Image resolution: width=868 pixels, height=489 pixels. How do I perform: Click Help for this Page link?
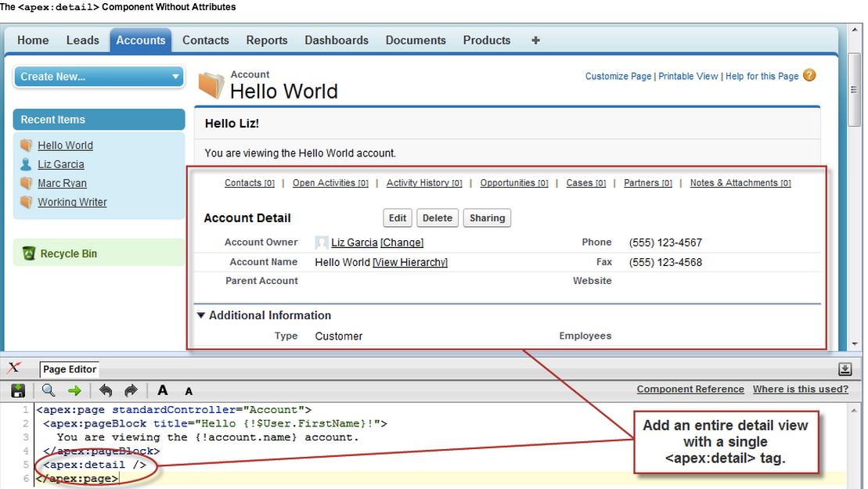[762, 77]
